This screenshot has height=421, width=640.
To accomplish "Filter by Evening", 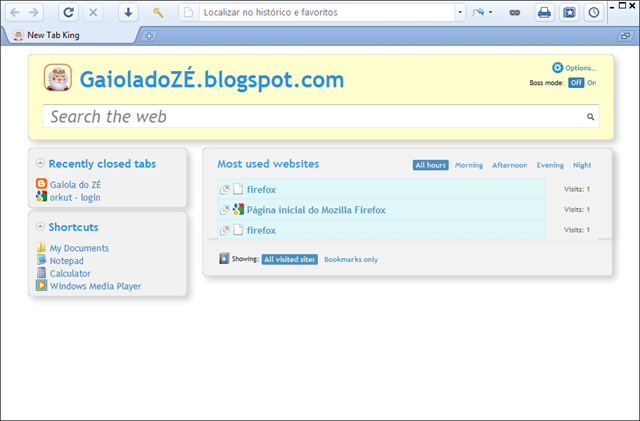I will [x=550, y=165].
